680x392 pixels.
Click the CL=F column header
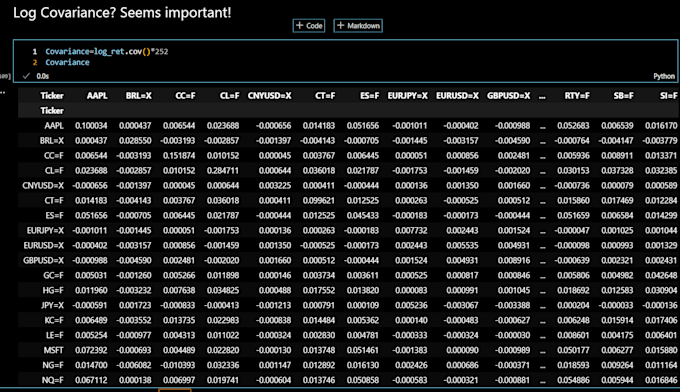tap(229, 96)
